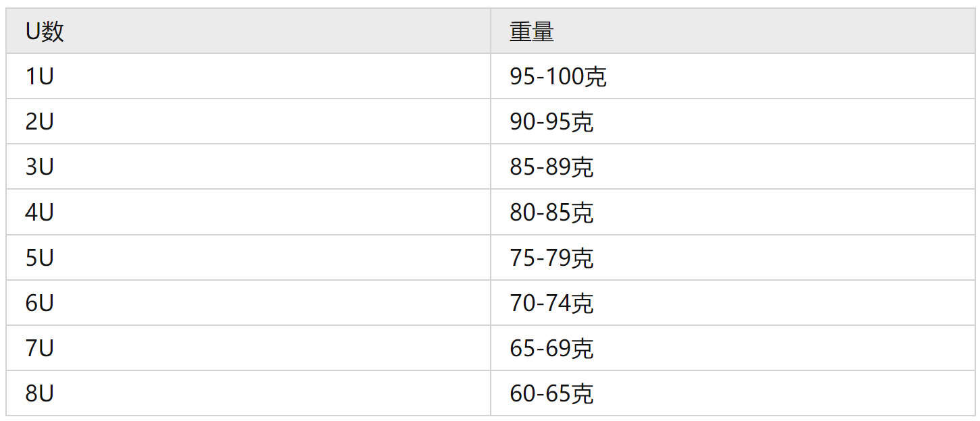
Task: Select the 6U cell
Action: pyautogui.click(x=248, y=303)
